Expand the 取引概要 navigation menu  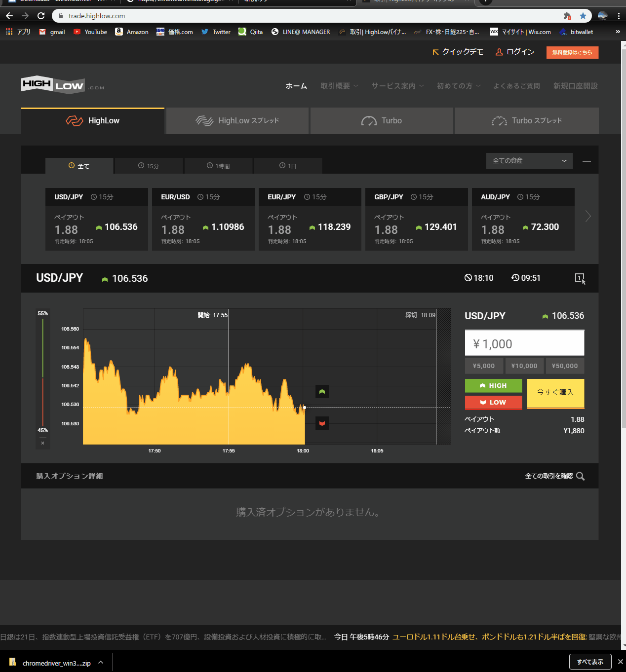339,86
